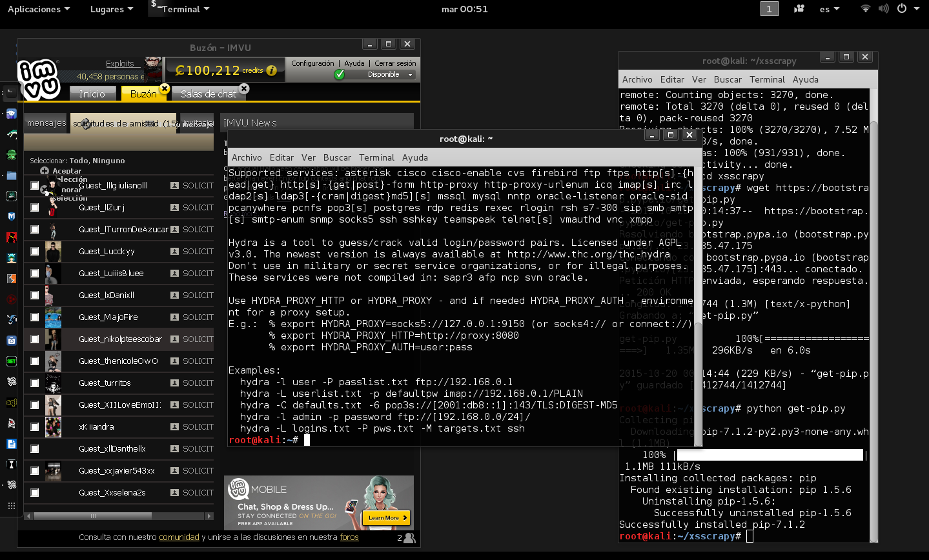Launch the green SET icon in dock
This screenshot has width=929, height=560.
[x=11, y=361]
